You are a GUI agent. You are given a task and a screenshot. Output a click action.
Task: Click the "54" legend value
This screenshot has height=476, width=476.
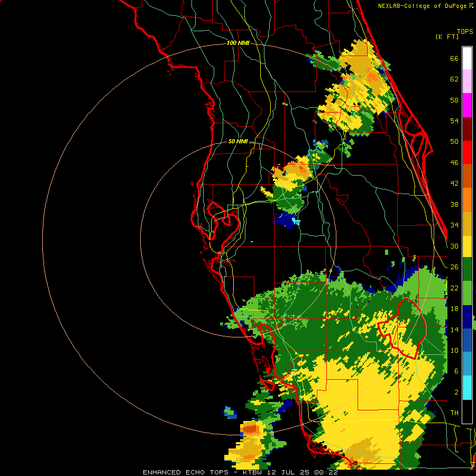(x=454, y=121)
